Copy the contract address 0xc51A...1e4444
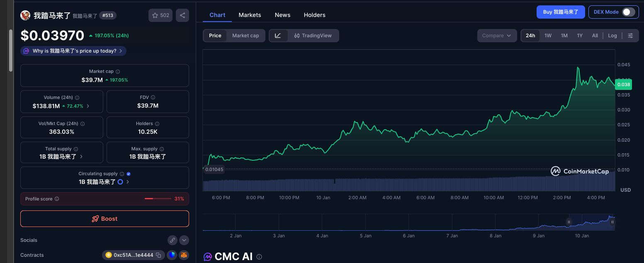The width and height of the screenshot is (644, 263). point(158,255)
